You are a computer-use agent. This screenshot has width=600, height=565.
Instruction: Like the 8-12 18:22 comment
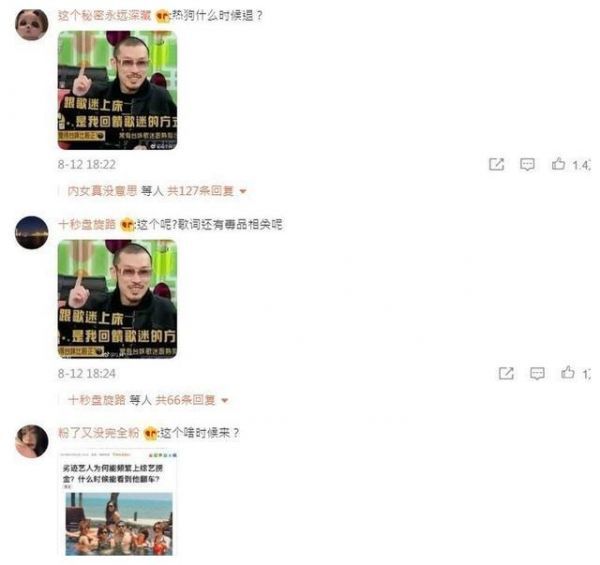558,164
